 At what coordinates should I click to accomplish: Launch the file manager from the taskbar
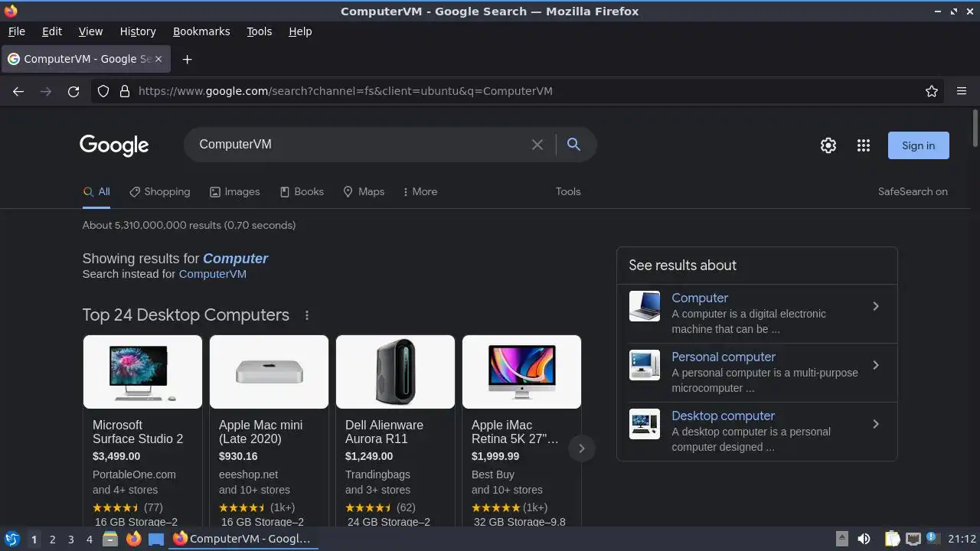[x=110, y=540]
